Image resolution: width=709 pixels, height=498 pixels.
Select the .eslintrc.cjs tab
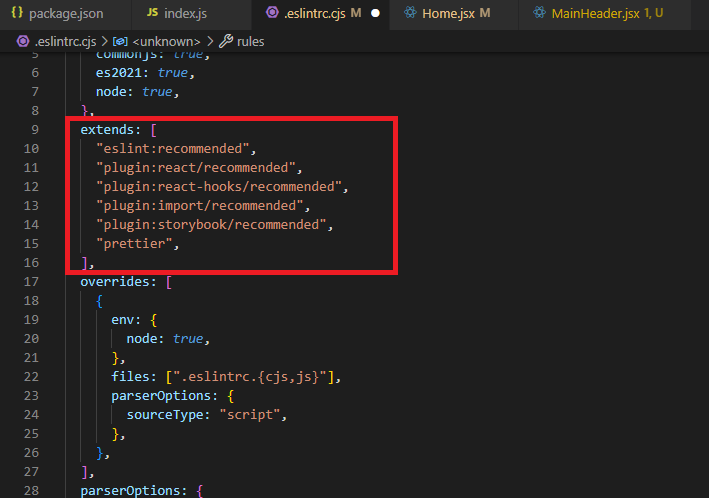(320, 14)
